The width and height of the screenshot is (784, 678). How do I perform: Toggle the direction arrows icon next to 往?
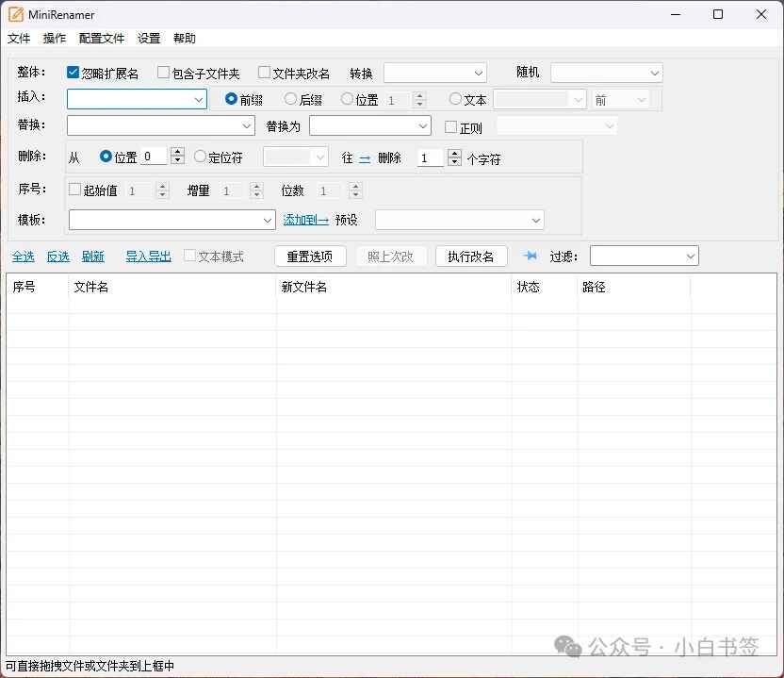click(x=365, y=158)
